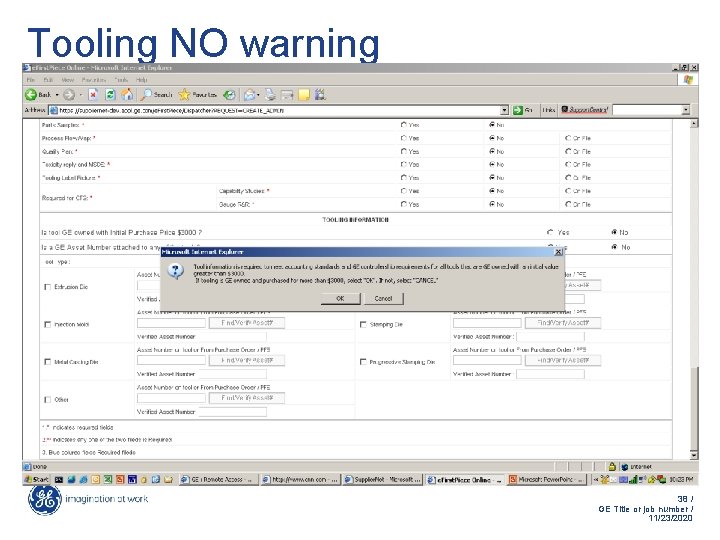Image resolution: width=720 pixels, height=540 pixels.
Task: Open the address bar URL dropdown
Action: (x=504, y=110)
